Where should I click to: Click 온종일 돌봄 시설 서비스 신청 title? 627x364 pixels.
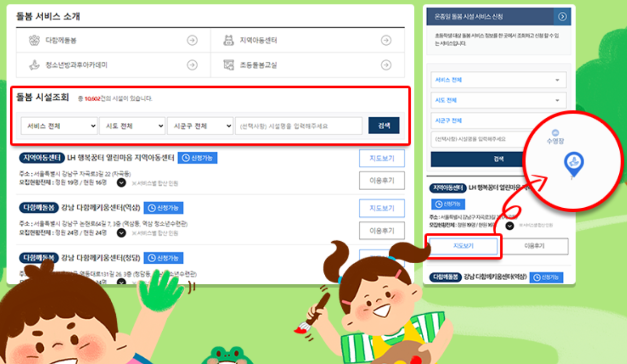(x=468, y=16)
